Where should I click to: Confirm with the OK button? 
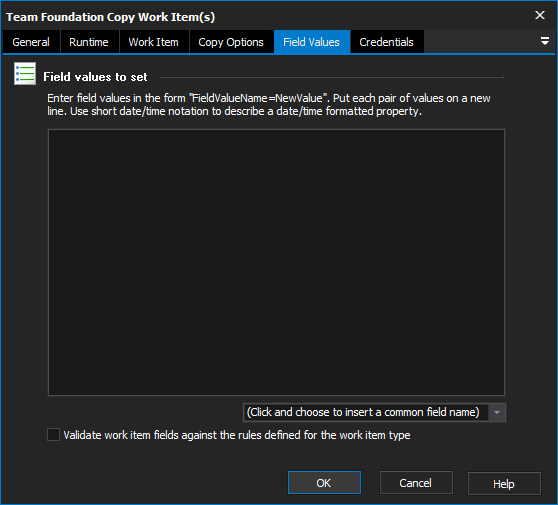[324, 483]
